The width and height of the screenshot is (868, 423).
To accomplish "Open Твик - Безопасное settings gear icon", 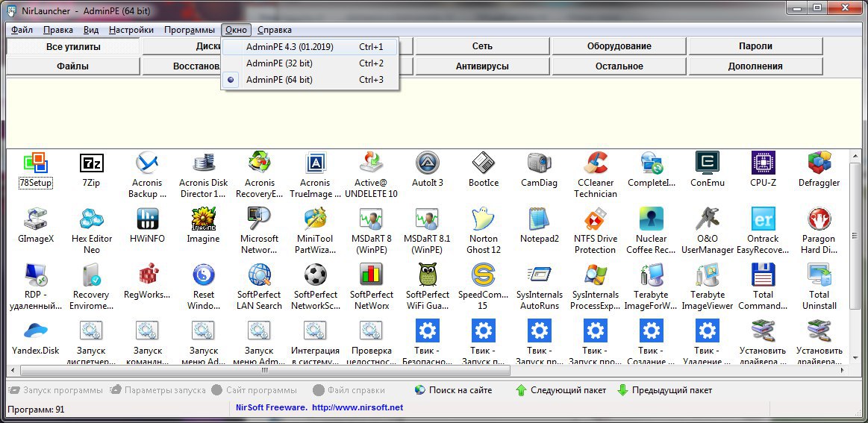I will click(428, 331).
